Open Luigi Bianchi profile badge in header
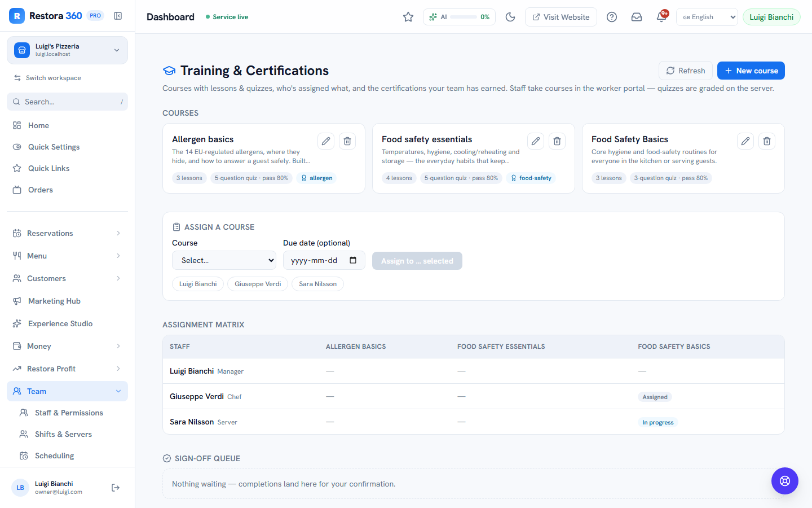Image resolution: width=812 pixels, height=508 pixels. (x=771, y=17)
